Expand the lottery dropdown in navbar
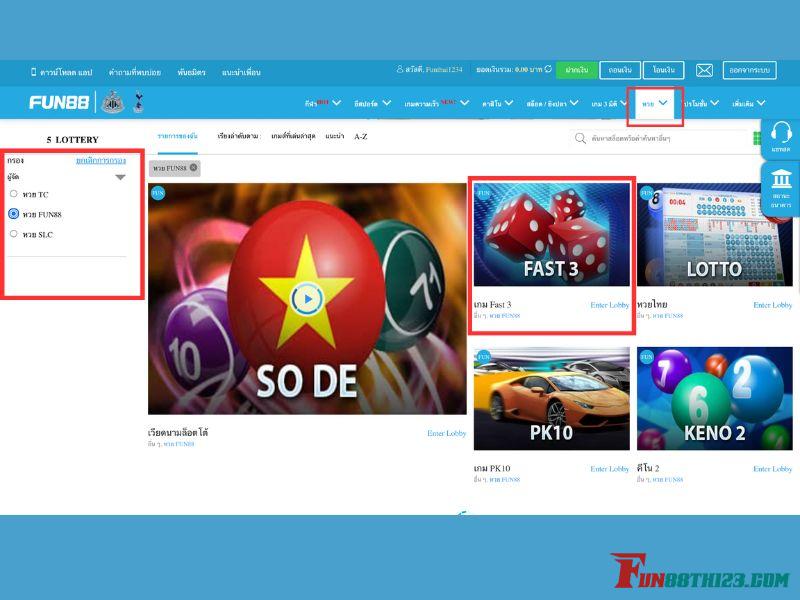 coord(655,103)
